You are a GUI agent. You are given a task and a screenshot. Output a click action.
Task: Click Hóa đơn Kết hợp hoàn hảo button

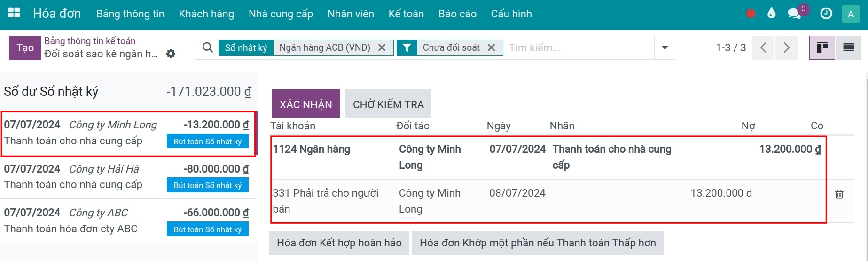[x=339, y=243]
